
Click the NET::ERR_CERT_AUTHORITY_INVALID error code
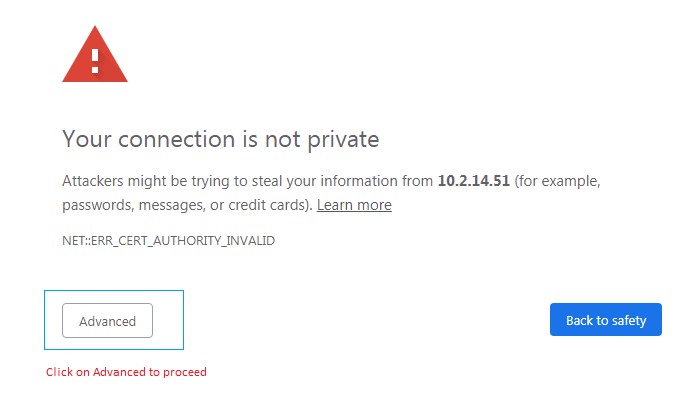[168, 241]
